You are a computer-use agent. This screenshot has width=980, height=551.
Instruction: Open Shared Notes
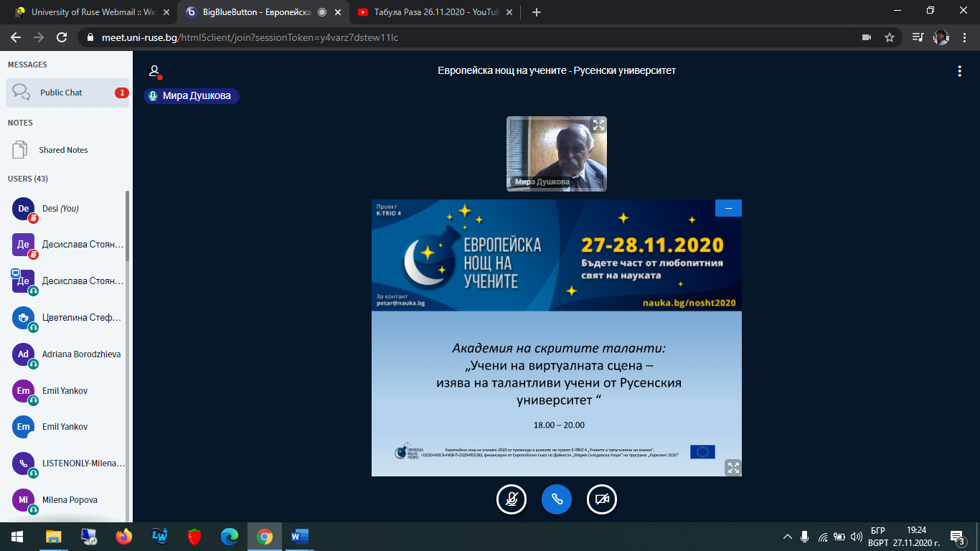point(63,150)
